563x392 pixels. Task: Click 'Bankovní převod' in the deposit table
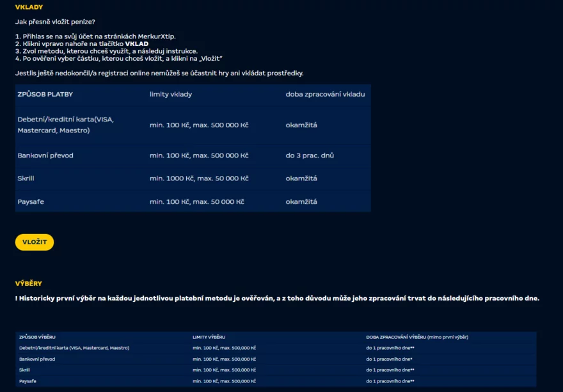pos(45,155)
